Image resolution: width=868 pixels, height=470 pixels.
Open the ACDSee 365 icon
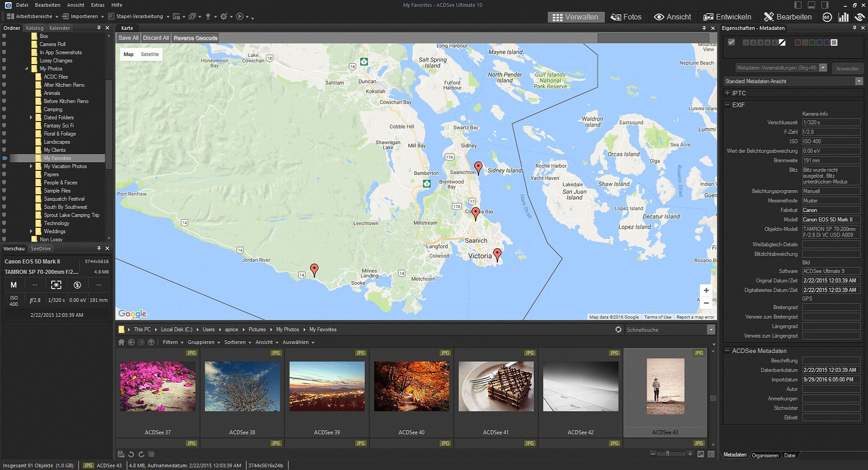coord(827,17)
